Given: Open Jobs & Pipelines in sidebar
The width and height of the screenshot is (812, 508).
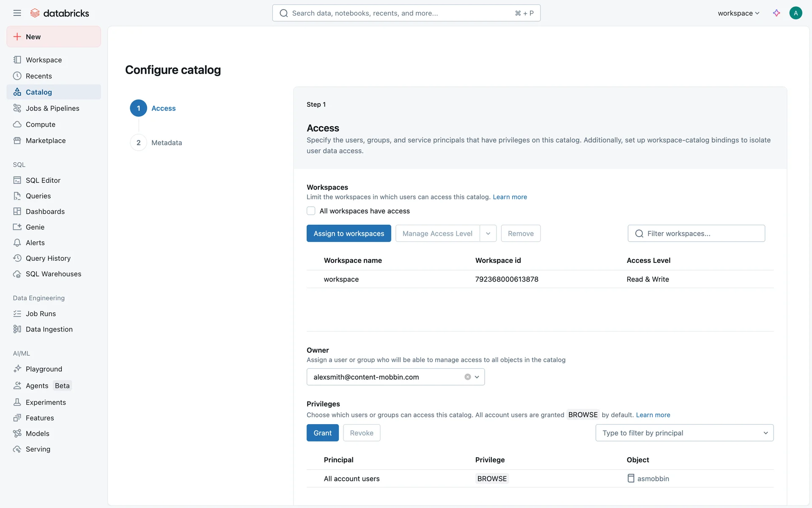Looking at the screenshot, I should point(52,108).
